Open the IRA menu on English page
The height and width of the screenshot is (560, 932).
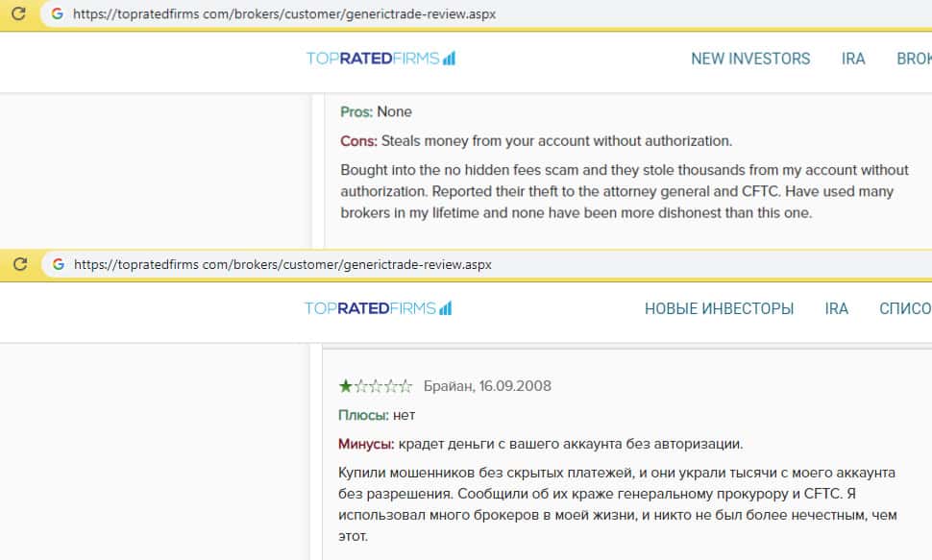click(x=853, y=59)
